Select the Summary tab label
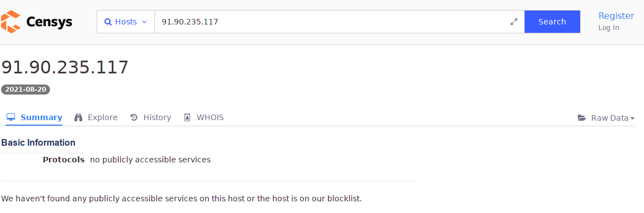The width and height of the screenshot is (644, 213). coord(41,117)
